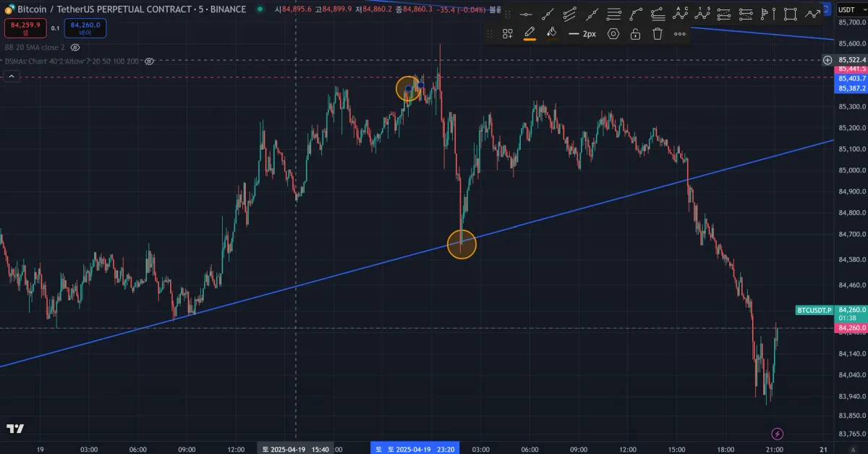
Task: Toggle the drawing lock padlock icon
Action: [x=635, y=33]
